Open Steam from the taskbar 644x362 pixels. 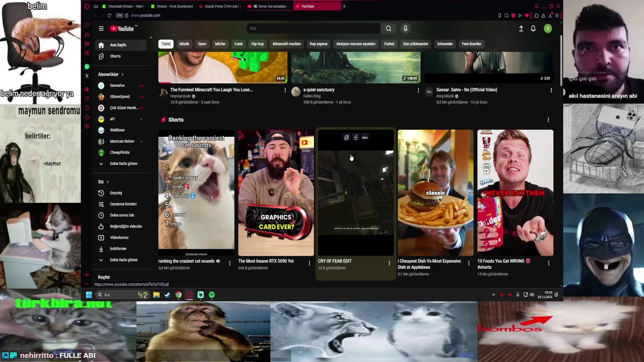[x=168, y=295]
